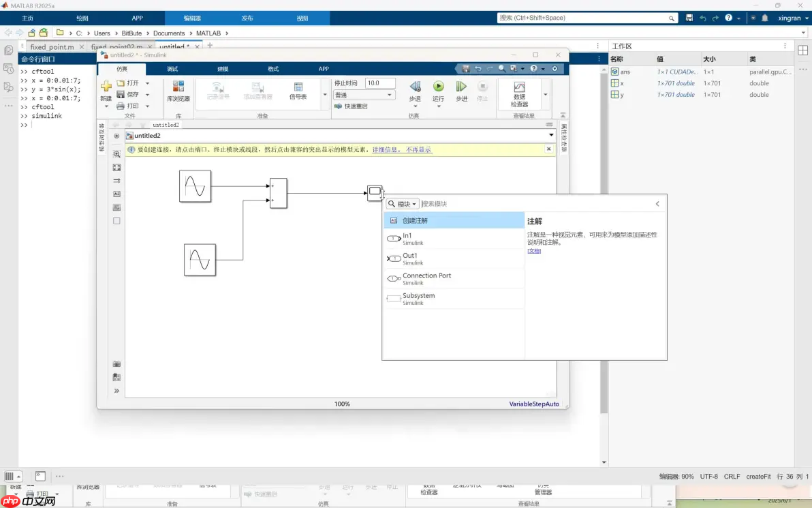Select the zoom tool in the editor palette
Image resolution: width=812 pixels, height=508 pixels.
pos(117,154)
